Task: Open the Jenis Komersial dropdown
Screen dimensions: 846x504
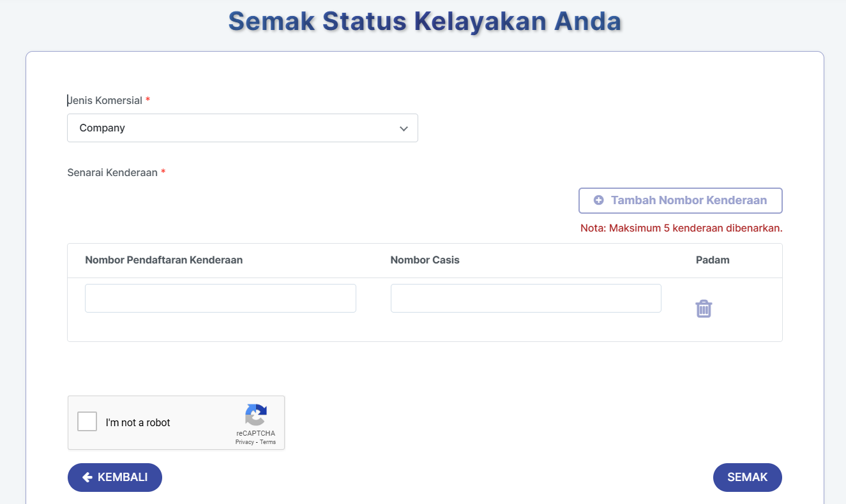Action: [243, 128]
